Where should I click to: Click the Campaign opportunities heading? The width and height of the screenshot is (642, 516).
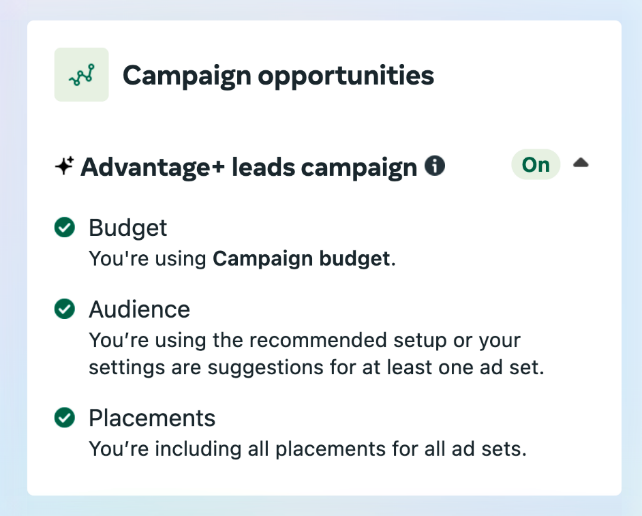pyautogui.click(x=278, y=76)
